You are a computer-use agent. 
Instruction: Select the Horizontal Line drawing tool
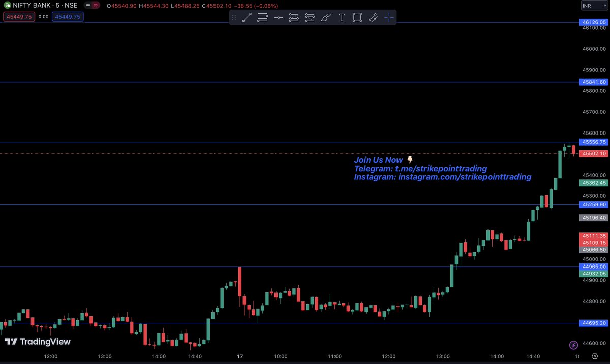(279, 17)
